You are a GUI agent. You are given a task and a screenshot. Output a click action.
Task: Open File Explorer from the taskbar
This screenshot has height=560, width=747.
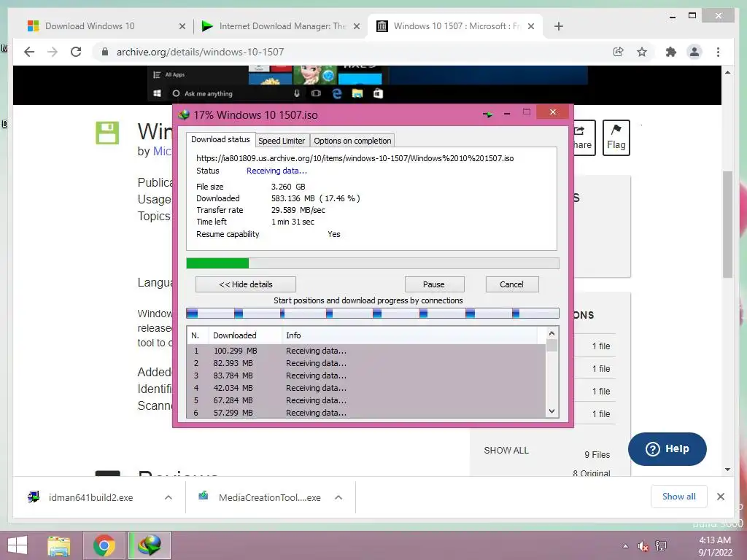(58, 545)
